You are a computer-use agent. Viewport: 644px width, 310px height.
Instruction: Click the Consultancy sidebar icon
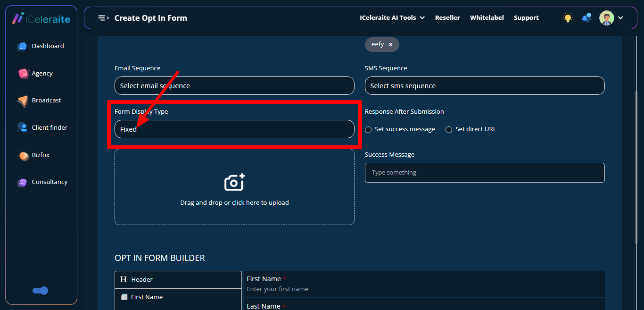click(22, 182)
